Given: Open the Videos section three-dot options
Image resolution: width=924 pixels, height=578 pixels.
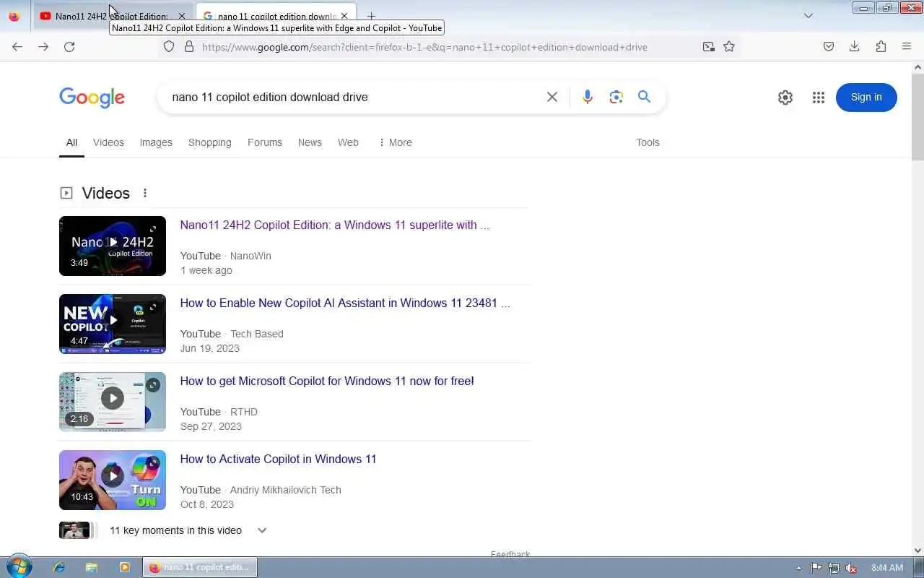Looking at the screenshot, I should (x=145, y=193).
